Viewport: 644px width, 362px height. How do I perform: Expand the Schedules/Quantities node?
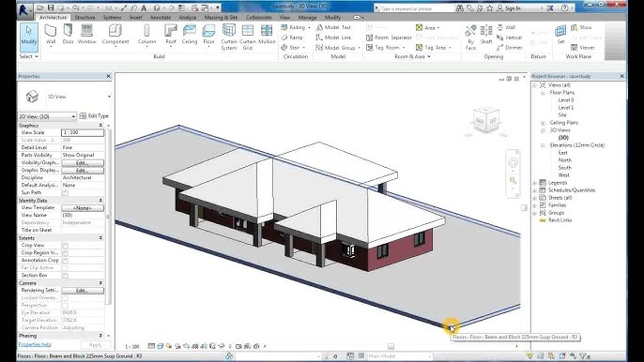535,190
